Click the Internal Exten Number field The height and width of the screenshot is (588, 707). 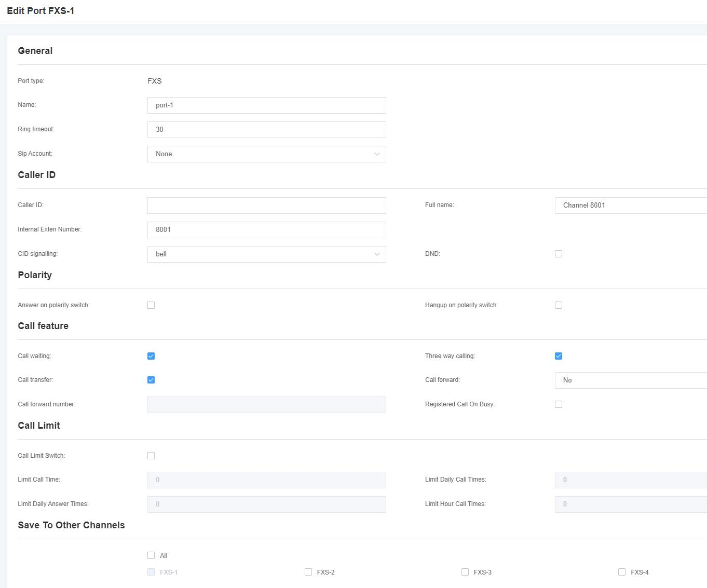[x=266, y=230]
